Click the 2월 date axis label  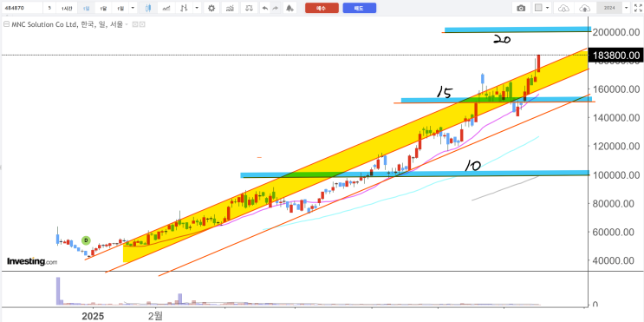[156, 316]
